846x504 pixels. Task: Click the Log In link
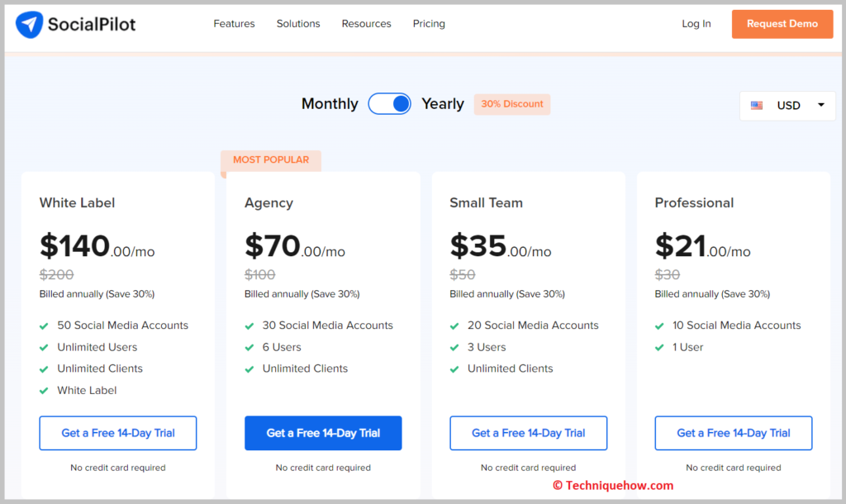coord(696,24)
